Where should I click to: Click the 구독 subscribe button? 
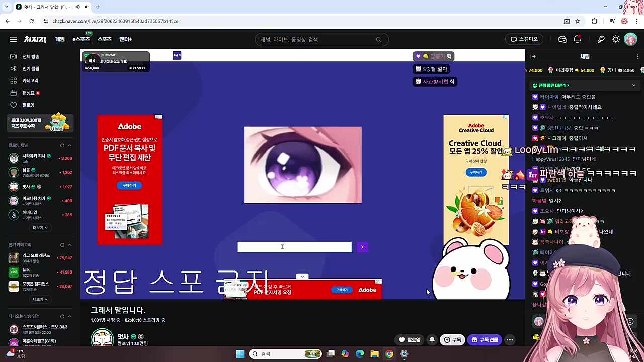452,340
